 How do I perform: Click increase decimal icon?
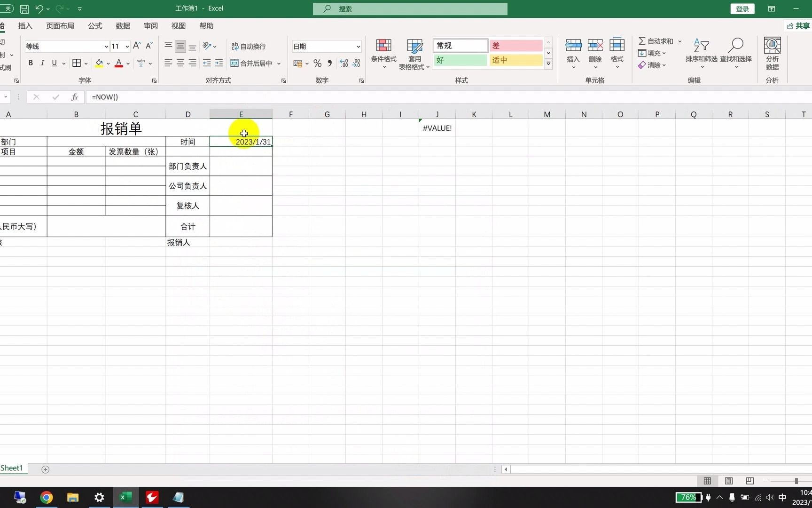(x=344, y=63)
